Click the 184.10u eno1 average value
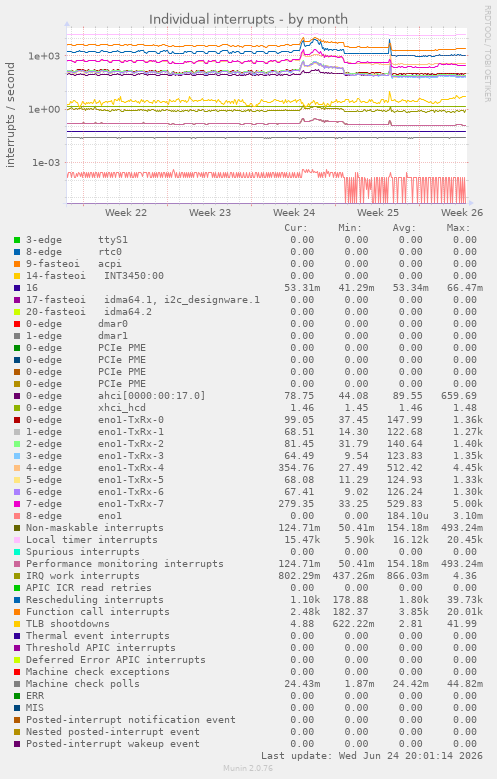The width and height of the screenshot is (497, 779). (x=408, y=516)
